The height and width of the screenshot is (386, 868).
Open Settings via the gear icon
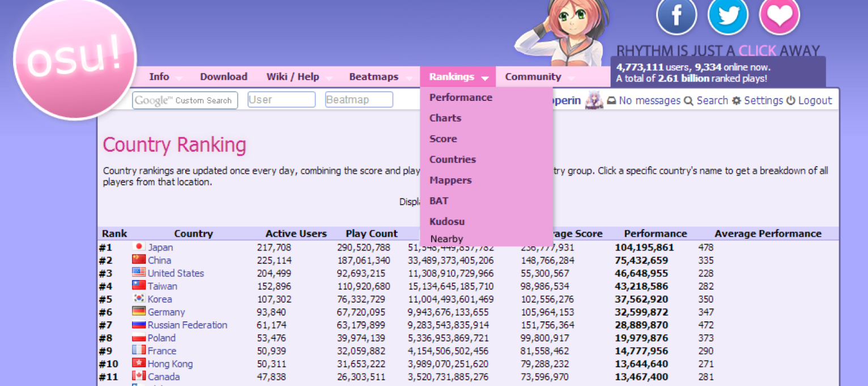pyautogui.click(x=737, y=101)
